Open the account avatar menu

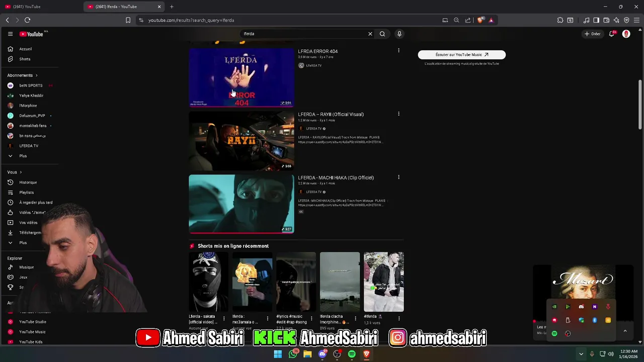[626, 34]
